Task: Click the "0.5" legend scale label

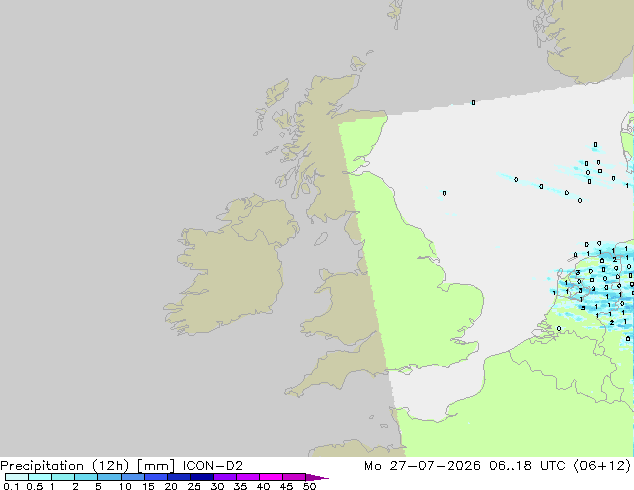Action: [x=34, y=486]
